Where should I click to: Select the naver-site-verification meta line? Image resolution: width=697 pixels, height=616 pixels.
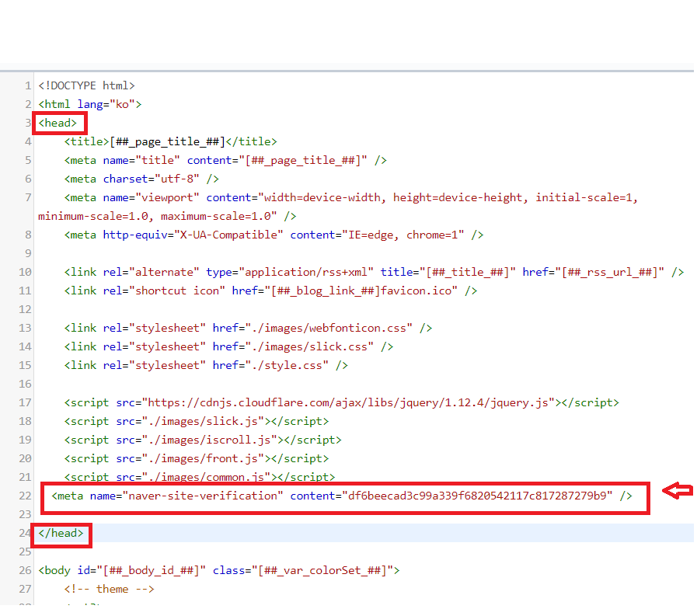pyautogui.click(x=342, y=496)
